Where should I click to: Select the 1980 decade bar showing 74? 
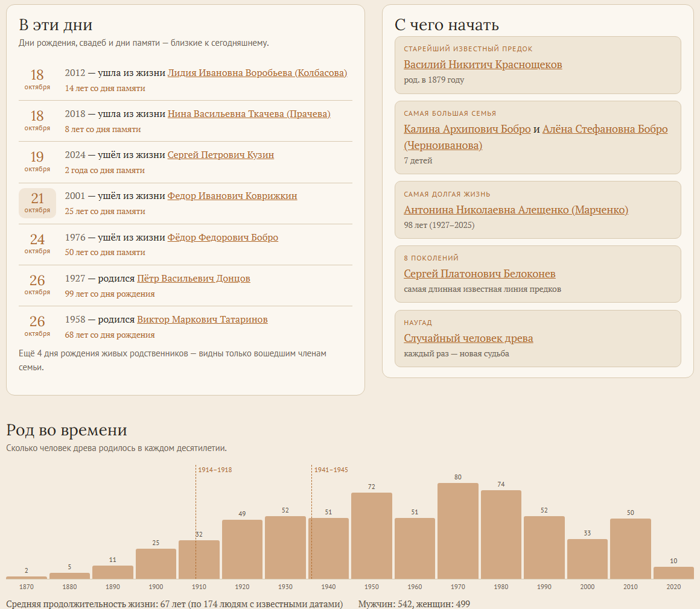[501, 534]
